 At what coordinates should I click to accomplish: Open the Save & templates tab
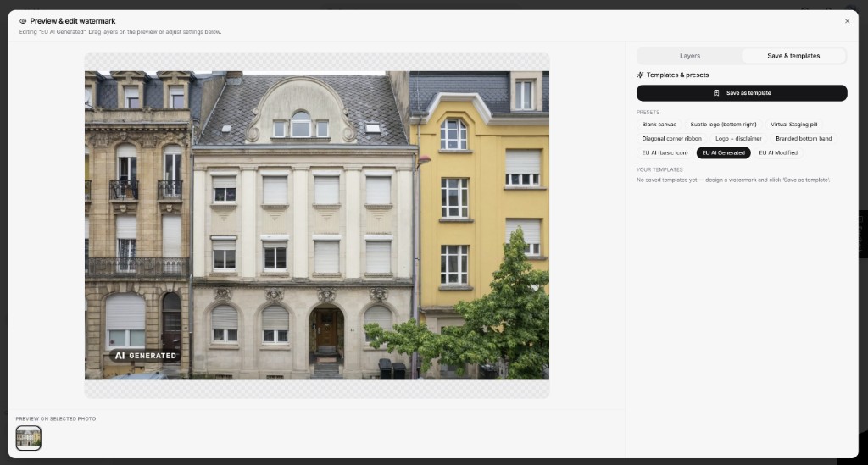coord(793,56)
